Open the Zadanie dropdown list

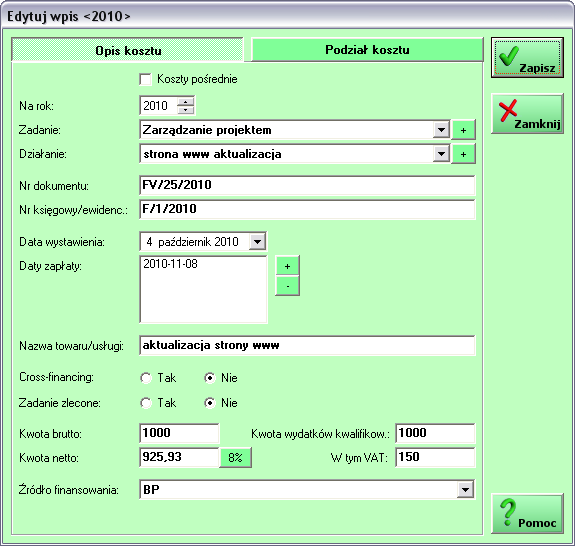(441, 130)
